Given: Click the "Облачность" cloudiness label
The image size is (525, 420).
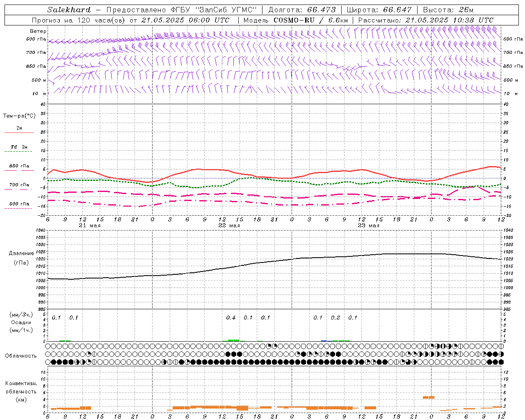Looking at the screenshot, I should point(21,356).
